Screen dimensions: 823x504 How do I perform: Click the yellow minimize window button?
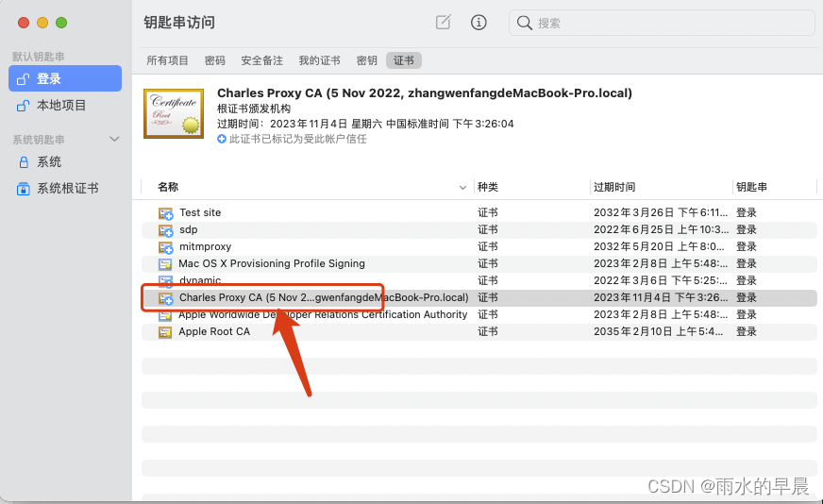pos(42,23)
